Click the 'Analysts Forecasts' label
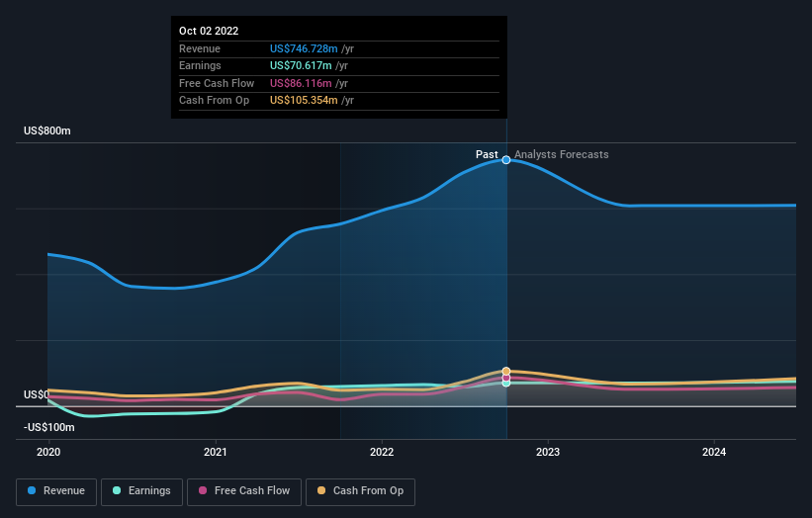Image resolution: width=812 pixels, height=518 pixels. [562, 154]
